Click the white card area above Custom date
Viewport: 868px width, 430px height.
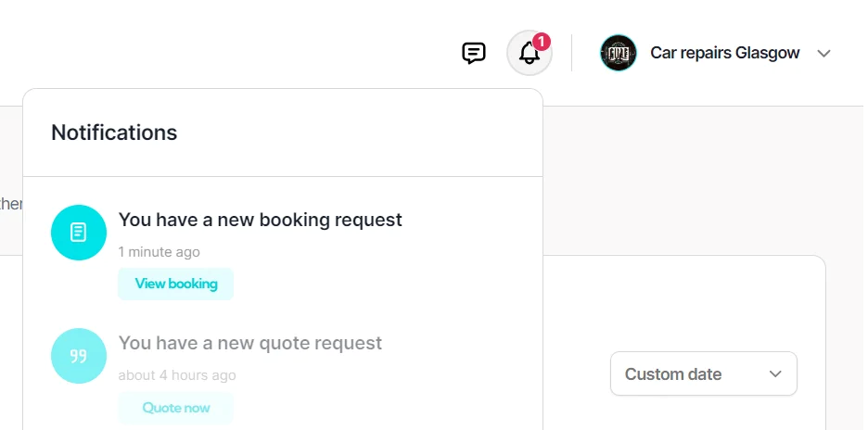(x=683, y=301)
